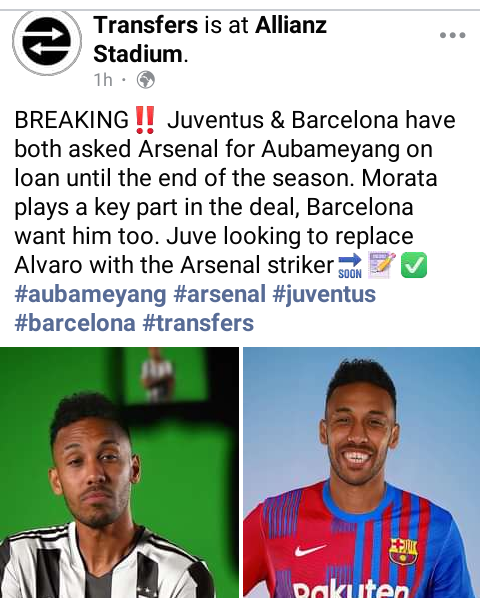The width and height of the screenshot is (480, 598).
Task: Open the #aubameyang hashtag
Action: [90, 294]
